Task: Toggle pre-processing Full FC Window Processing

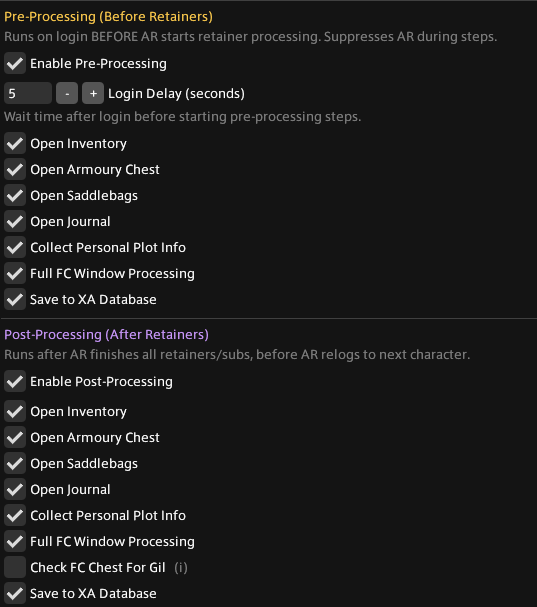Action: click(x=15, y=273)
